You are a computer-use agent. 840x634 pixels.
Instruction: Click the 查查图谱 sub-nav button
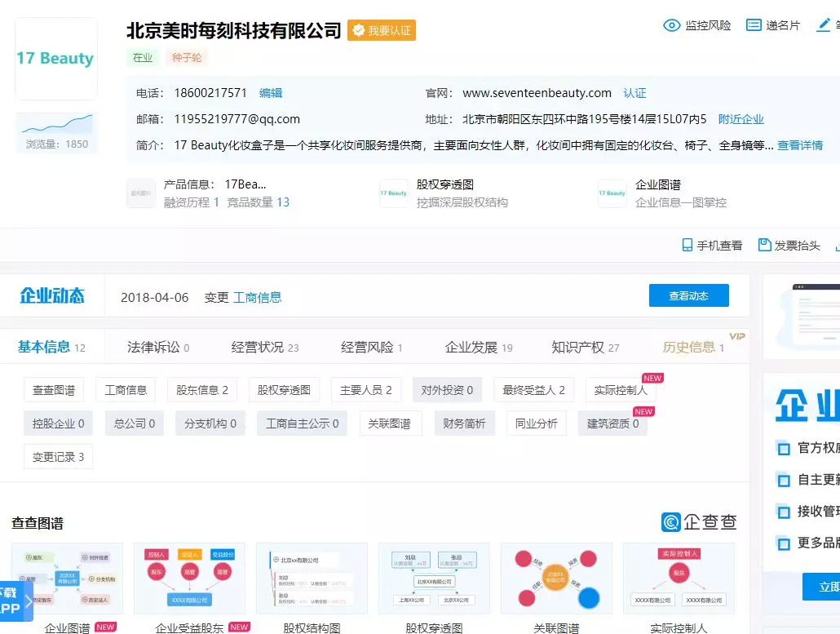[54, 390]
